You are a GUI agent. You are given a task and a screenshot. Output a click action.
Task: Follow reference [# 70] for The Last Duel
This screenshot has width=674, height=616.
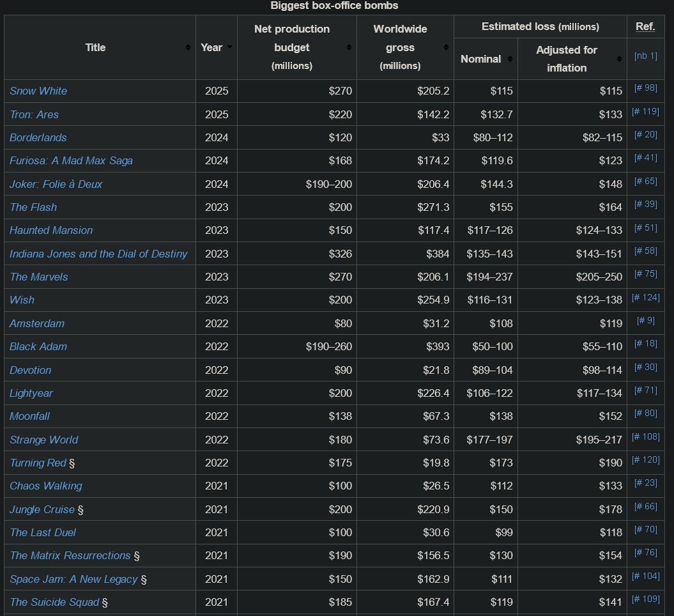646,530
